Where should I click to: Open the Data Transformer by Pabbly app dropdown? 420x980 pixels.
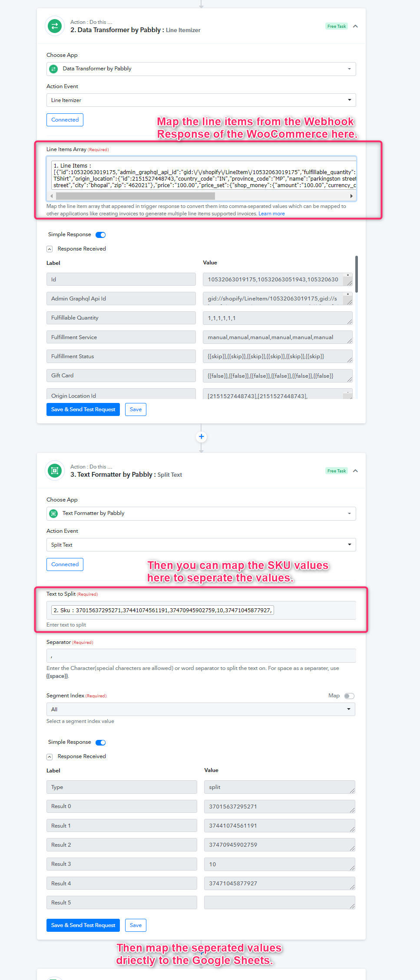201,69
